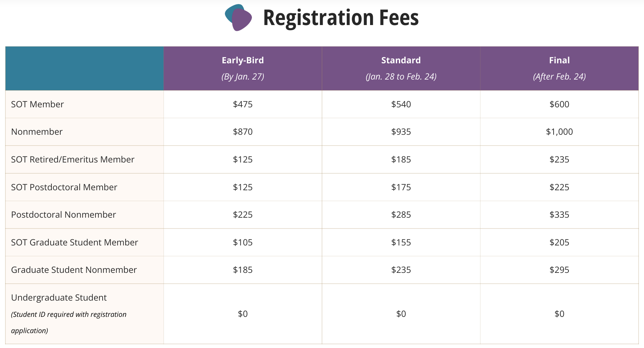Viewport: 644px width, 348px height.
Task: Click the Registration Fees heading
Action: tap(341, 18)
